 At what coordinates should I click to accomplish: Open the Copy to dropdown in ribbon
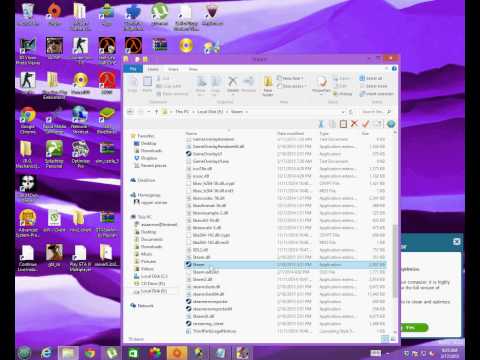pyautogui.click(x=215, y=86)
